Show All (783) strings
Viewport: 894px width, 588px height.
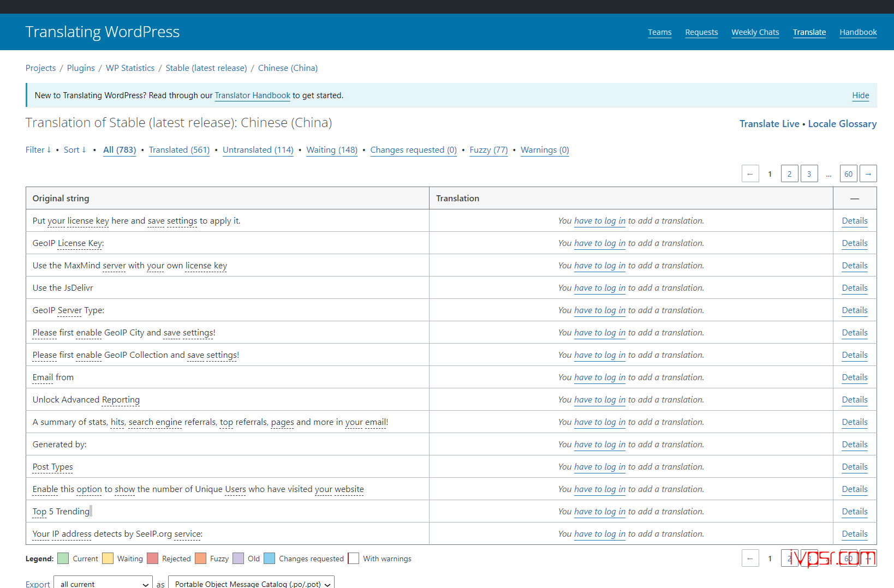click(x=120, y=150)
